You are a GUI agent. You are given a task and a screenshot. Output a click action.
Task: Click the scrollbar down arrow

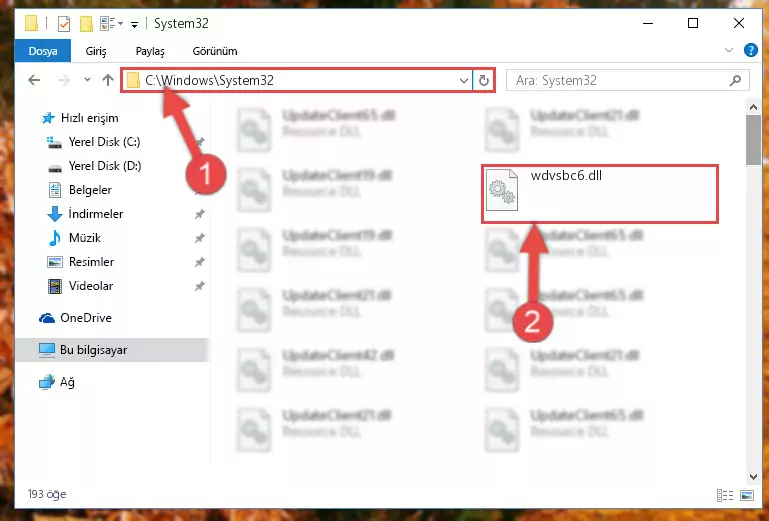753,476
